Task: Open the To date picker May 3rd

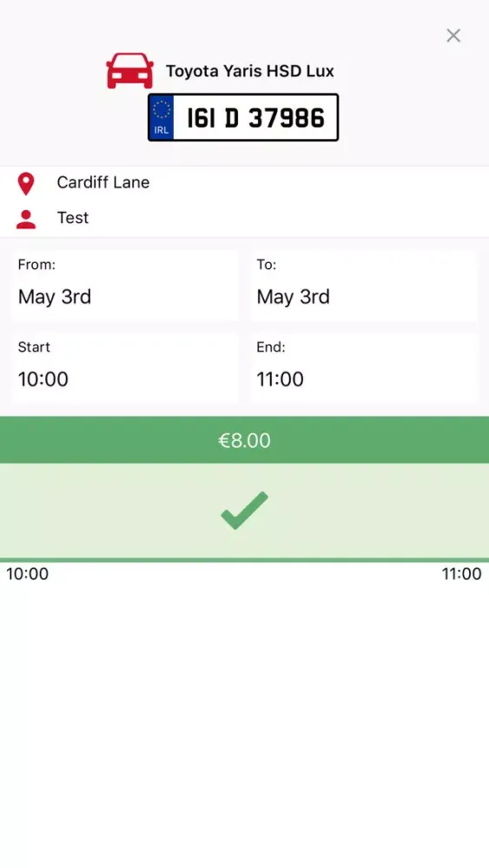Action: (364, 286)
